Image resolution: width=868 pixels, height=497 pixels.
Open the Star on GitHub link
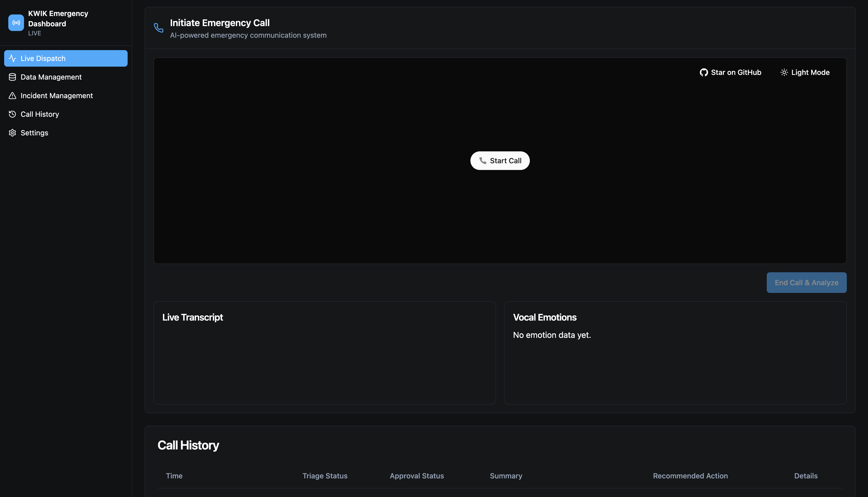coord(731,72)
